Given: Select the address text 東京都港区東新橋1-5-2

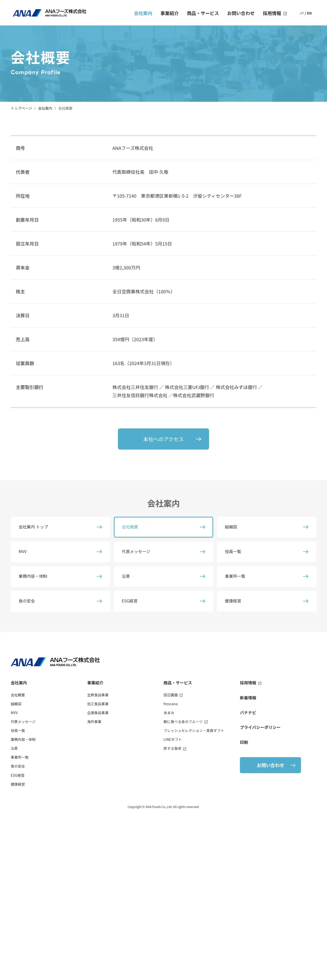Looking at the screenshot, I should (x=165, y=196).
